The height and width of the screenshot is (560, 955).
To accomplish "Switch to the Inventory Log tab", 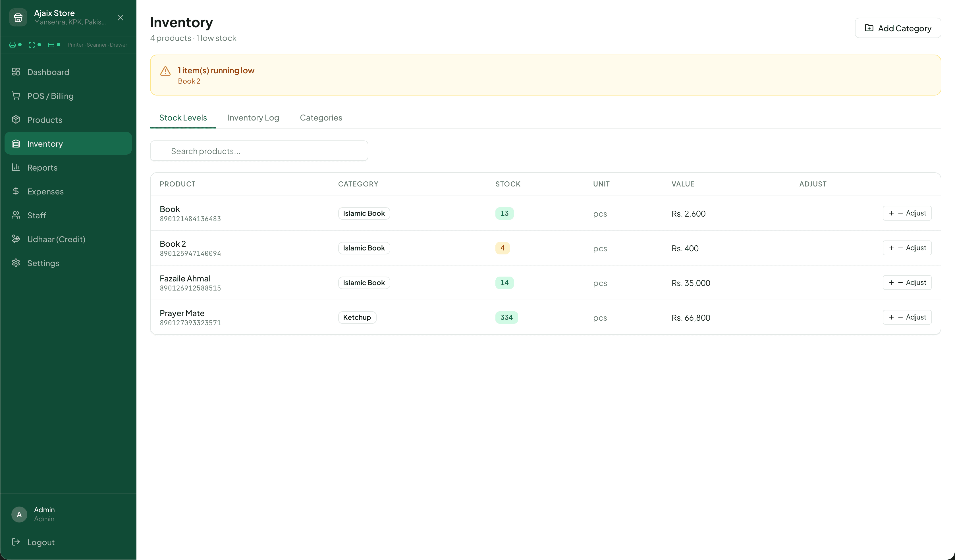I will coord(253,117).
